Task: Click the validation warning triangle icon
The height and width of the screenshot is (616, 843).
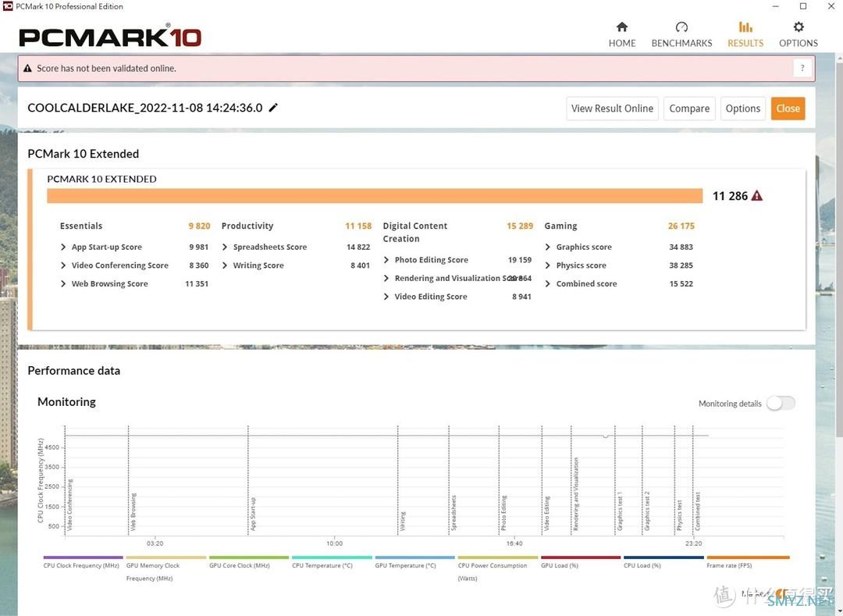Action: coord(27,68)
